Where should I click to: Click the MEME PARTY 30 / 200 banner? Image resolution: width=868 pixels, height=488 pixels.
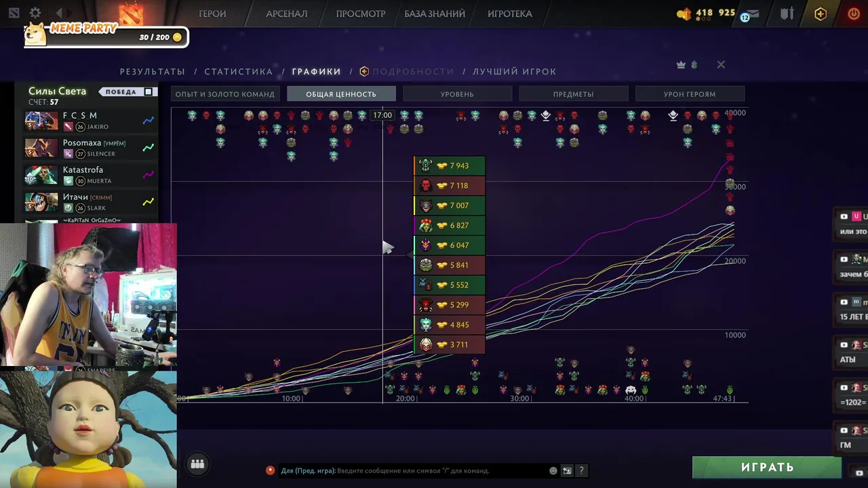pyautogui.click(x=106, y=35)
